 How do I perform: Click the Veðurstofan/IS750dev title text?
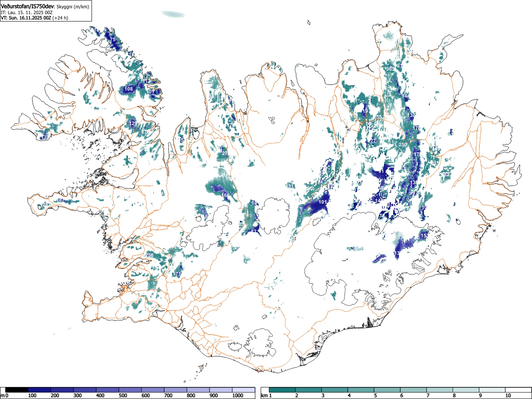click(x=27, y=6)
